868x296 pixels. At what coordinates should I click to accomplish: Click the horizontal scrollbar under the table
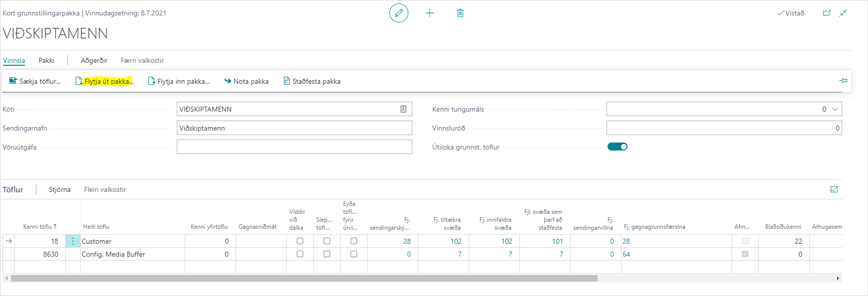pos(304,278)
